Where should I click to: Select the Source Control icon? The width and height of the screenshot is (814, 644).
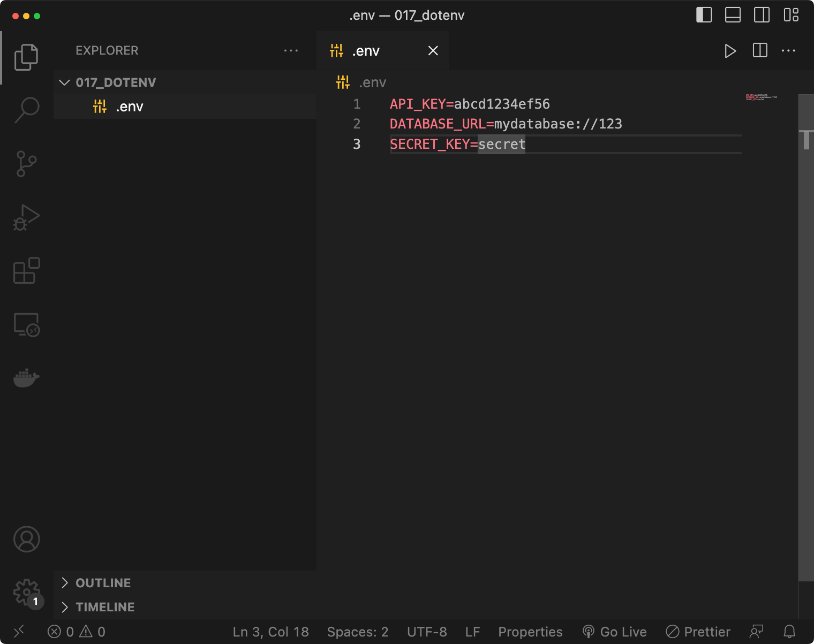[26, 164]
